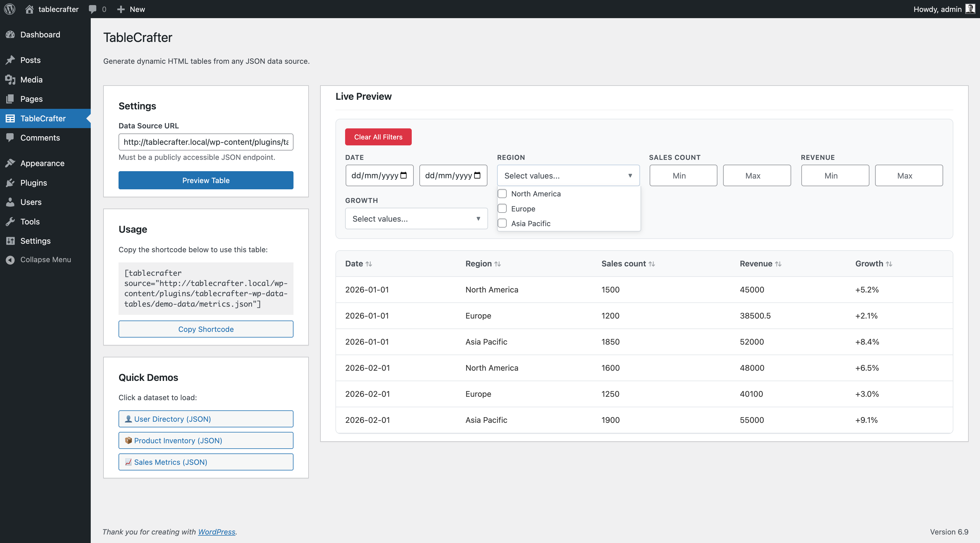Open the New menu in the admin bar

pos(131,9)
